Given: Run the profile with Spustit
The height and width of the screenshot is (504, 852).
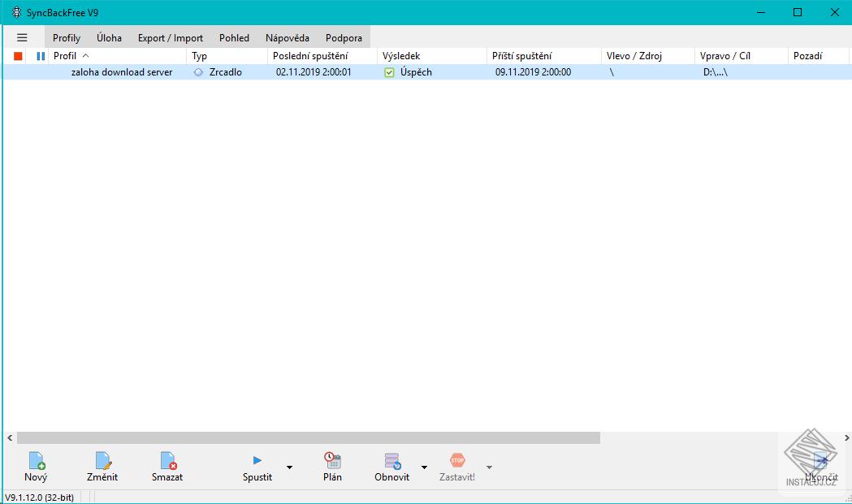Looking at the screenshot, I should click(257, 467).
